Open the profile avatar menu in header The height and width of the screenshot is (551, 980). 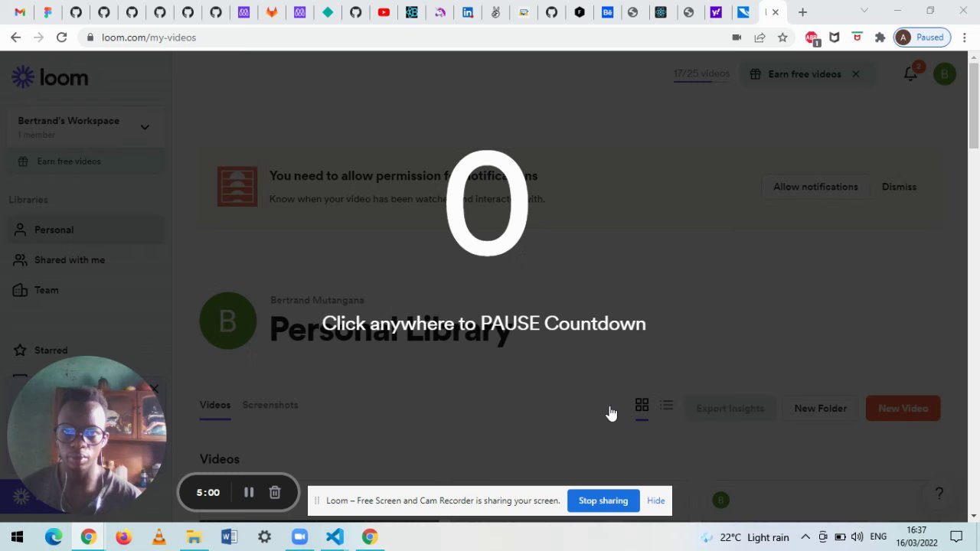[x=945, y=74]
